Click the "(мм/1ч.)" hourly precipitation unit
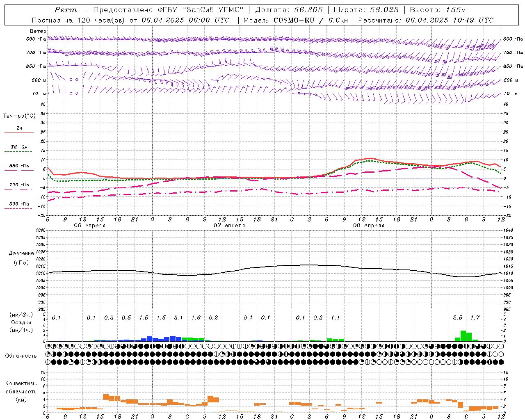The width and height of the screenshot is (525, 420). [x=21, y=331]
